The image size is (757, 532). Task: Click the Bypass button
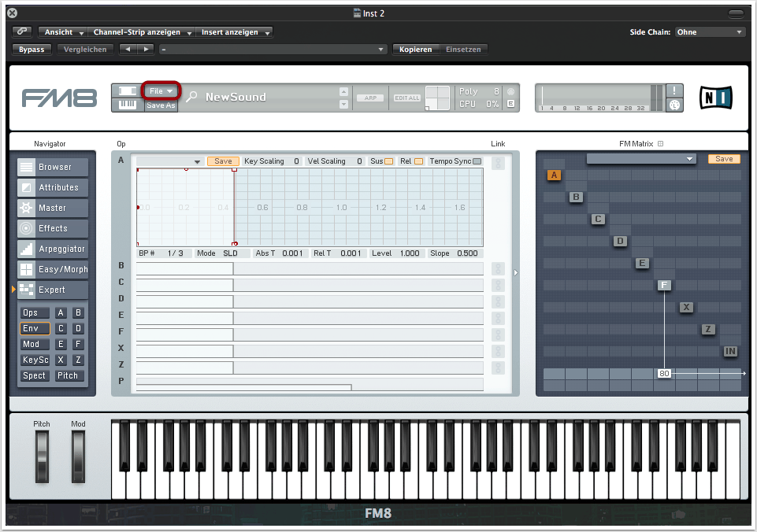tap(32, 49)
